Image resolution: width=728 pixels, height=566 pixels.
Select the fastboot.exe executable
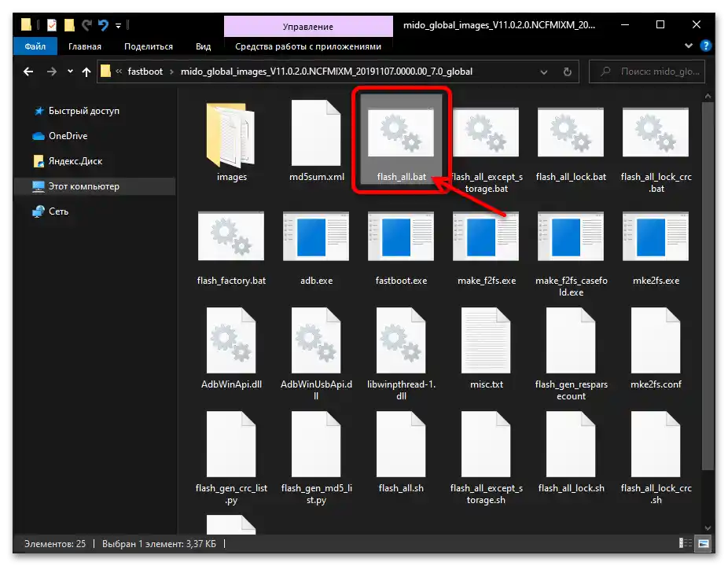pos(401,248)
